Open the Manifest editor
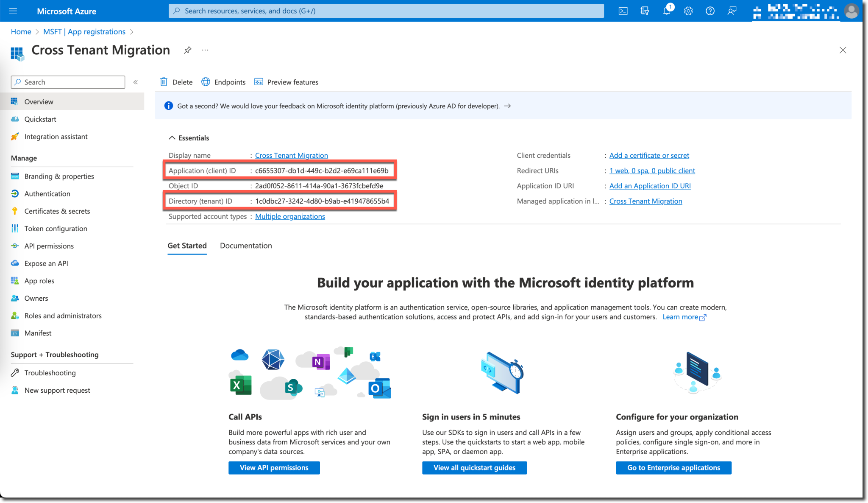 tap(38, 333)
